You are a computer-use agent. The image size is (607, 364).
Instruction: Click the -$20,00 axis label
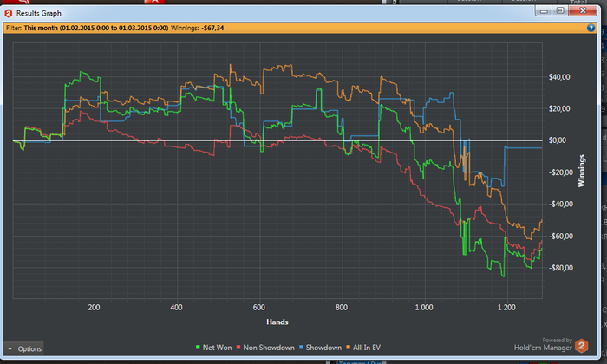tap(560, 172)
